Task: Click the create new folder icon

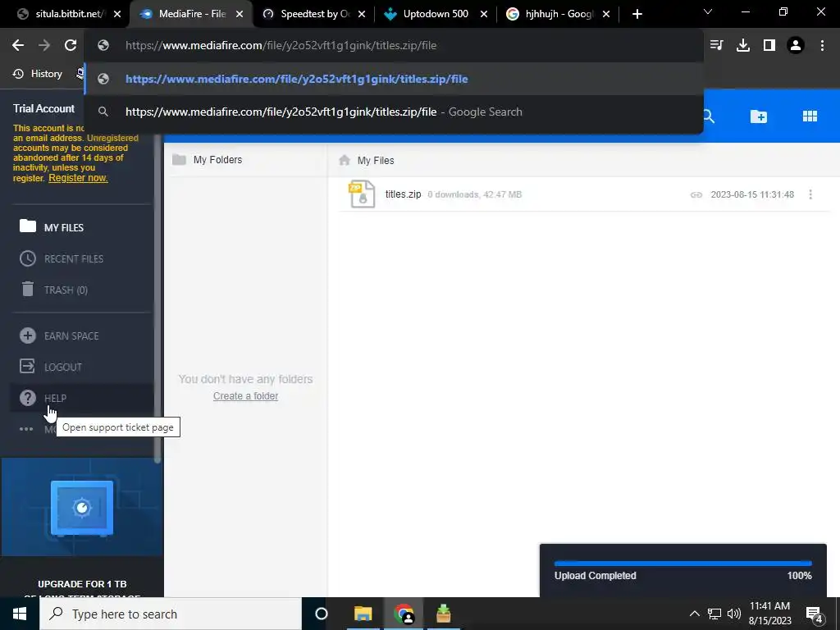Action: (759, 116)
